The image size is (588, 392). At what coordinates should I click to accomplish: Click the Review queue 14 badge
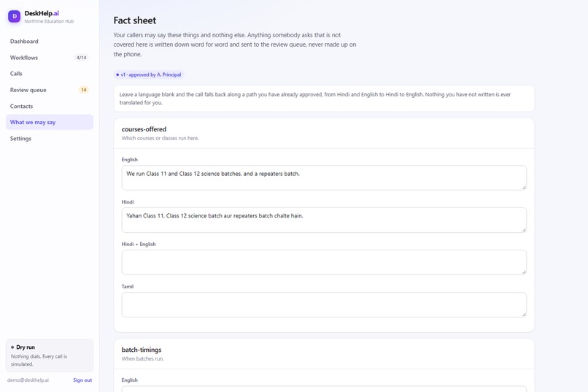[84, 90]
